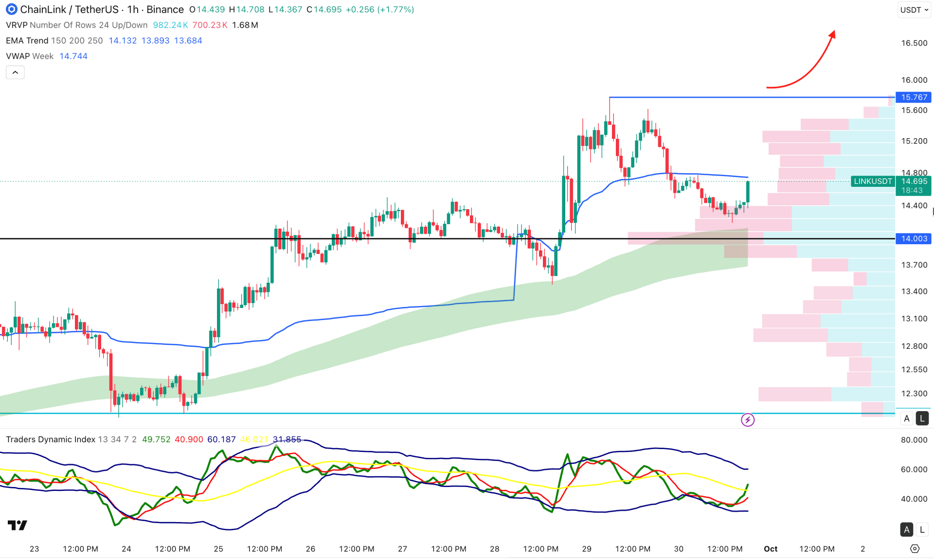Viewport: 934px width, 560px height.
Task: Click the EMA value 14.132
Action: coord(123,40)
